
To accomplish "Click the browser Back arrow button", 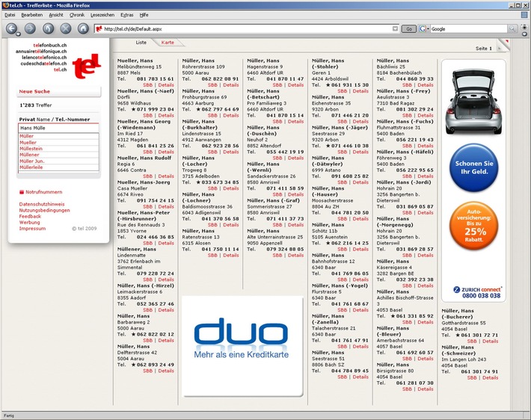I will (x=12, y=28).
